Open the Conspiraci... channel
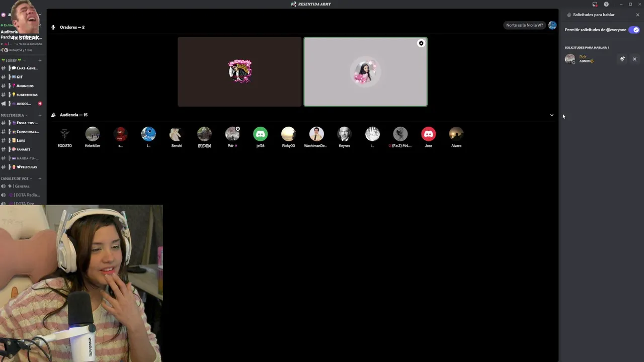 pos(22,132)
